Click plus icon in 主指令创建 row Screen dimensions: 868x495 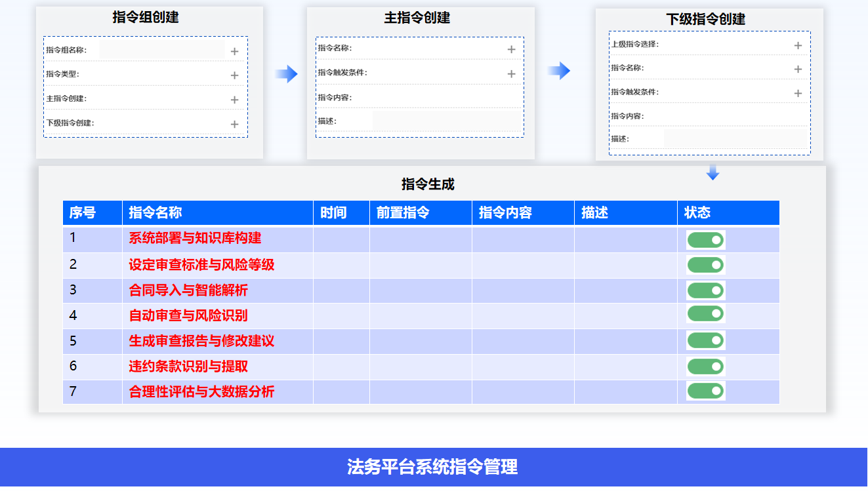(234, 100)
